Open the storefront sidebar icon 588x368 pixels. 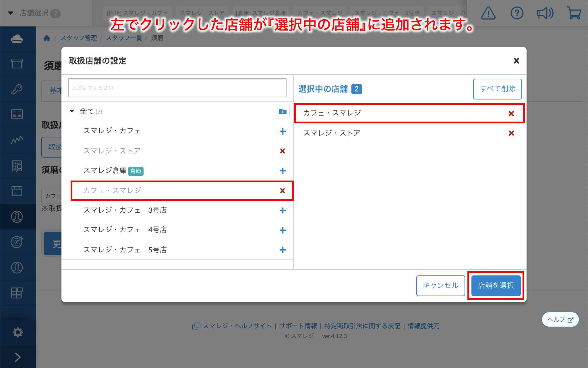click(17, 191)
